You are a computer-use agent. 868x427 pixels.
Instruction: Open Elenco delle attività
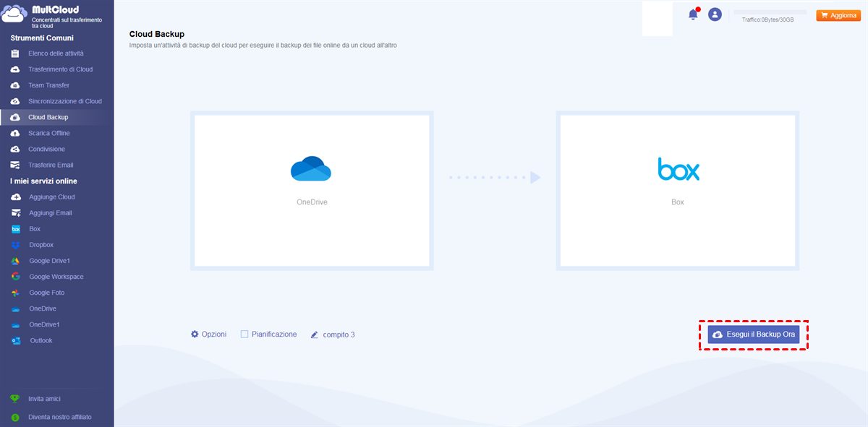(x=56, y=53)
